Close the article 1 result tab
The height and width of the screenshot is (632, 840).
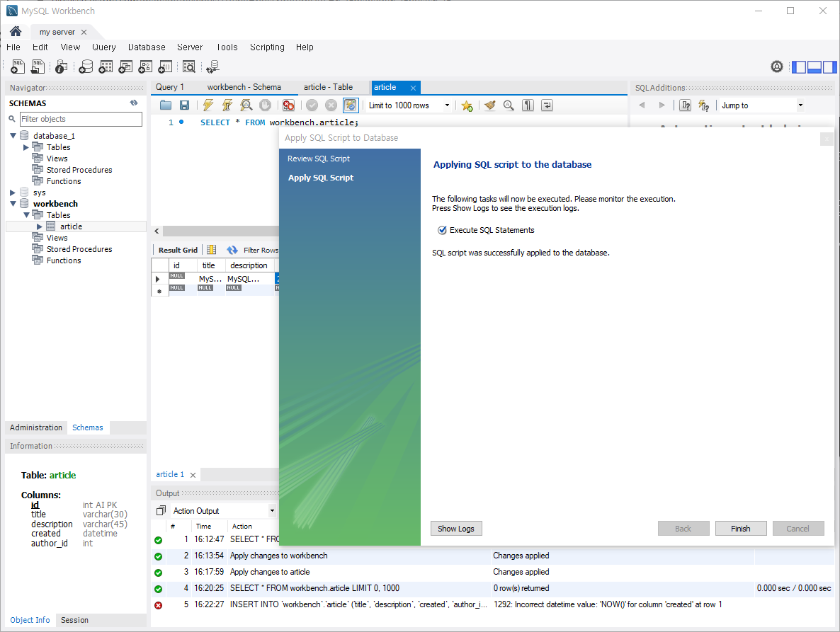pos(193,475)
